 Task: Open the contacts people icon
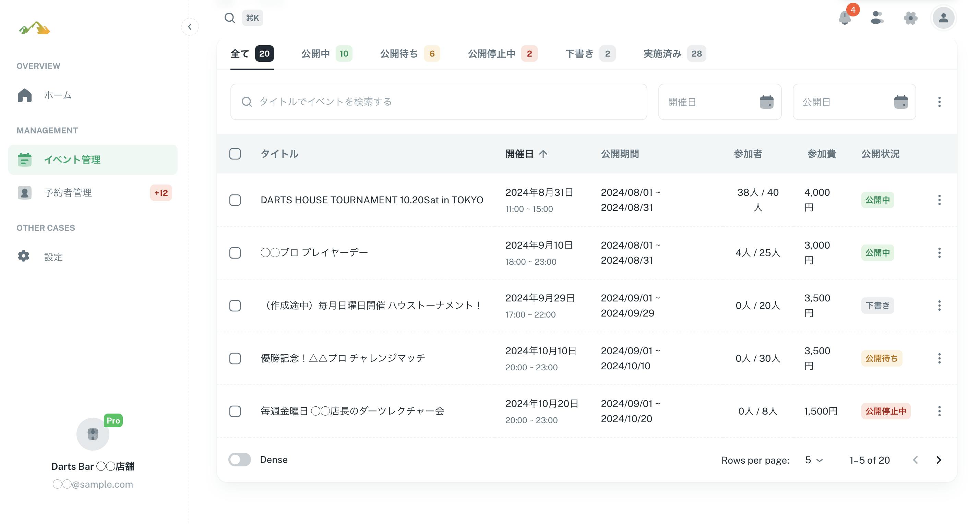point(877,18)
